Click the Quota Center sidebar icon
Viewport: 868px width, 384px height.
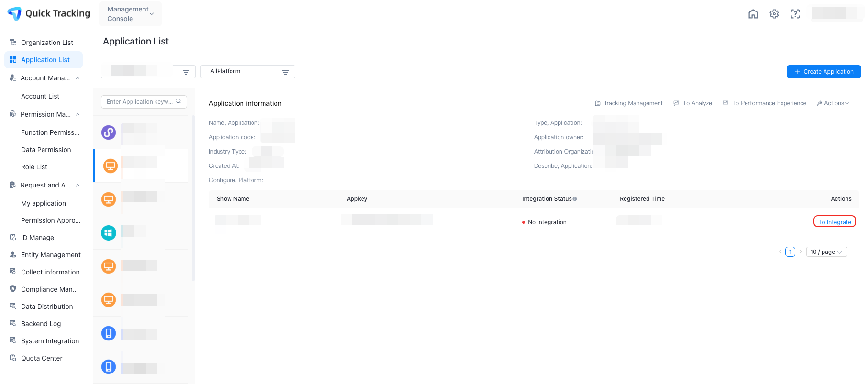pyautogui.click(x=13, y=358)
